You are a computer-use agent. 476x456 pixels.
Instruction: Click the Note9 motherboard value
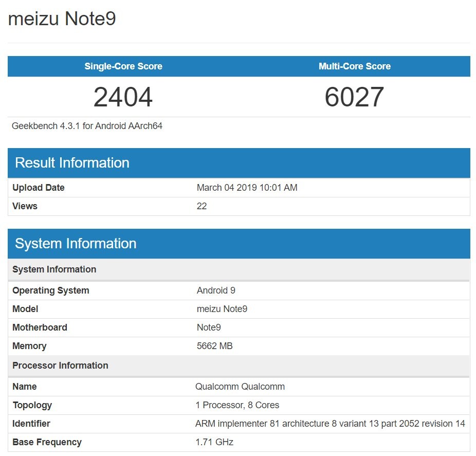pos(209,327)
